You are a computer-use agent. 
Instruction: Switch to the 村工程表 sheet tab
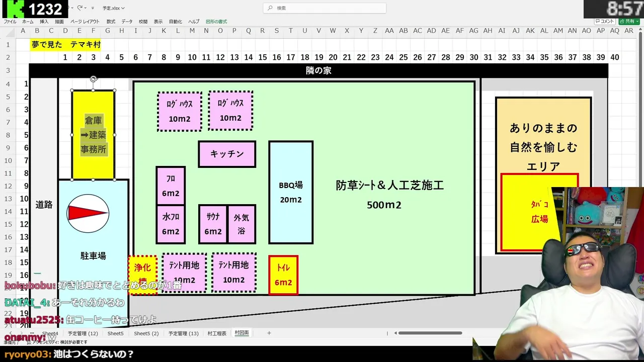tap(217, 333)
